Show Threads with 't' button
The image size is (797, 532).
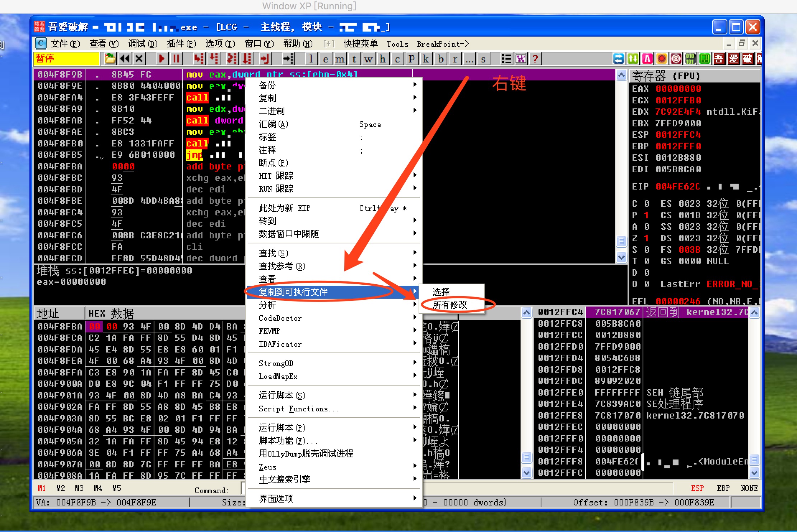354,59
